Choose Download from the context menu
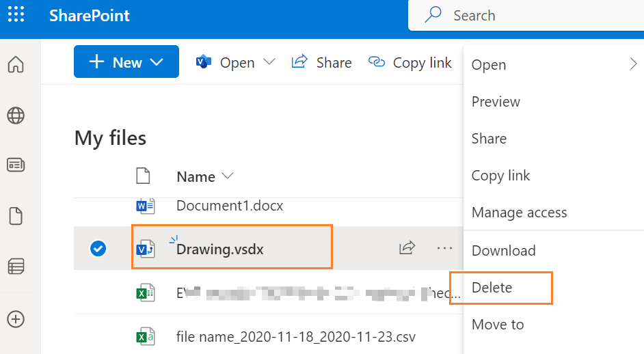The height and width of the screenshot is (354, 644). 504,251
